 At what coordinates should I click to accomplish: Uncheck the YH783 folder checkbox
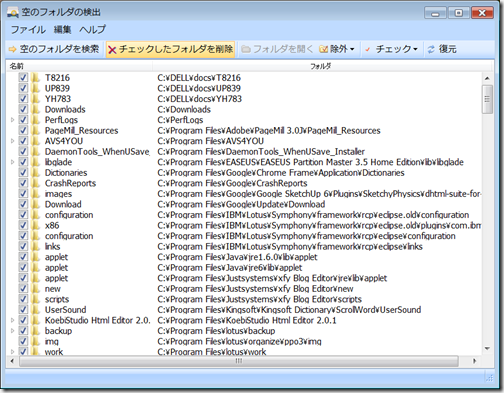pyautogui.click(x=23, y=99)
